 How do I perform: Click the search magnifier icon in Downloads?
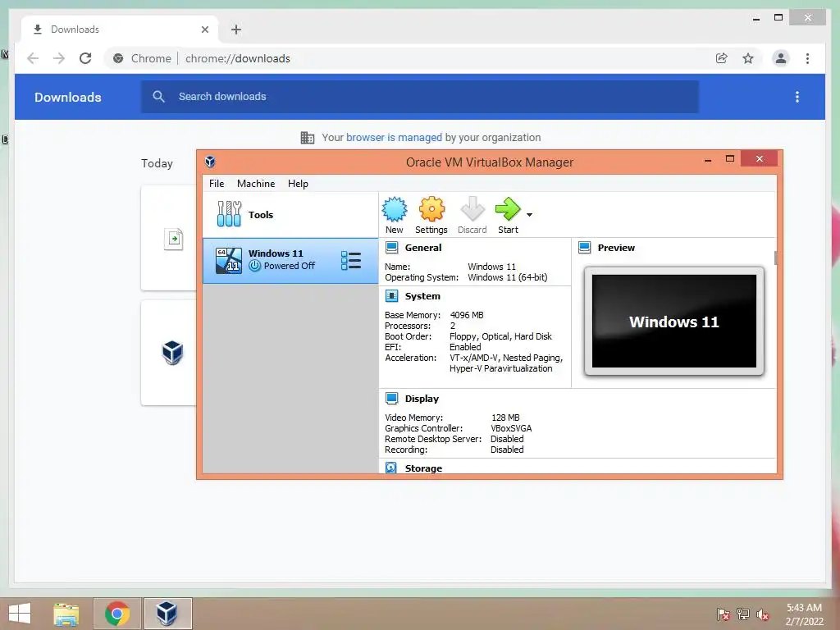pos(158,97)
